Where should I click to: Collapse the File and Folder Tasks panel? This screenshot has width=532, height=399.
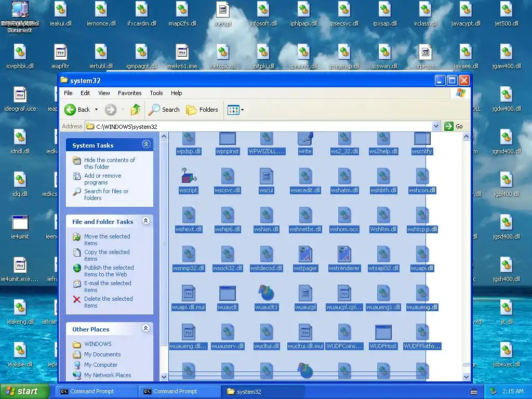[146, 221]
